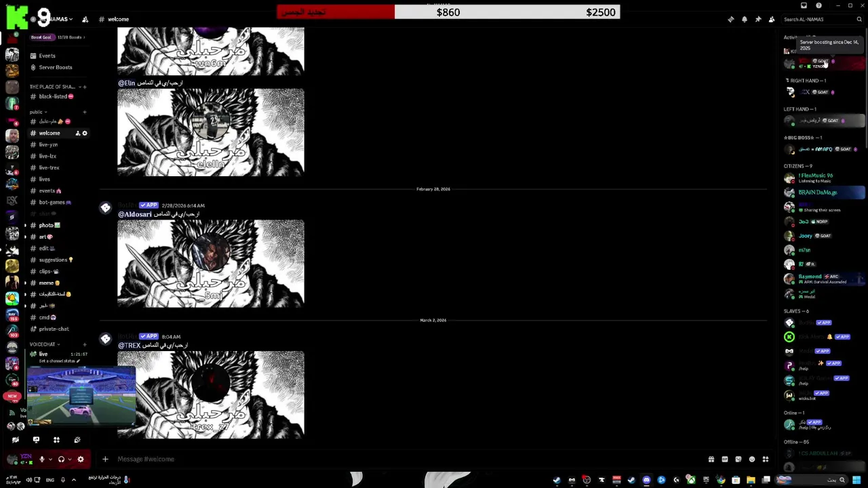
Task: Click the search magnifier icon
Action: click(859, 19)
